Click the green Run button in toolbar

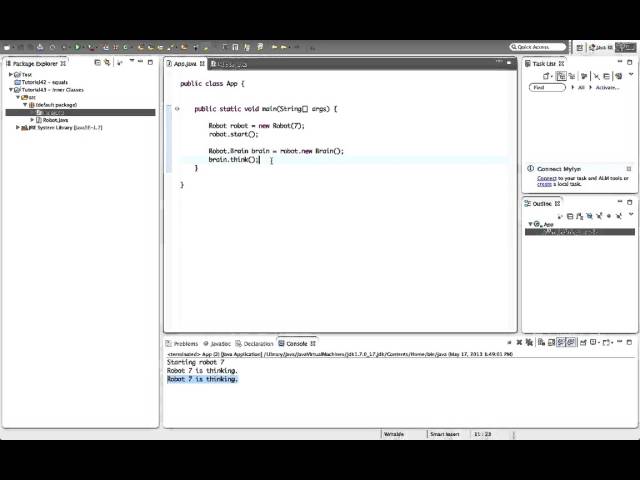coord(77,47)
